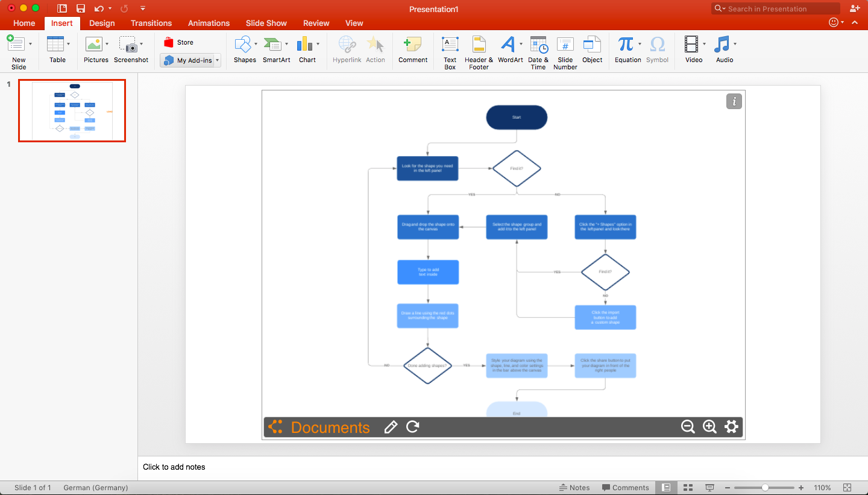Switch to slide sorter grid view

point(688,488)
